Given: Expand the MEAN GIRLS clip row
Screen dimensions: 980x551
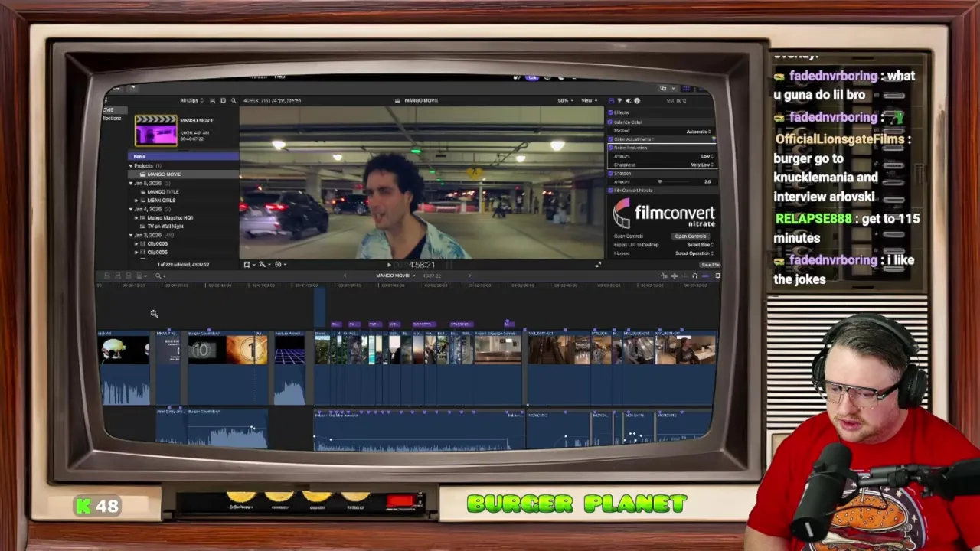Looking at the screenshot, I should point(137,201).
